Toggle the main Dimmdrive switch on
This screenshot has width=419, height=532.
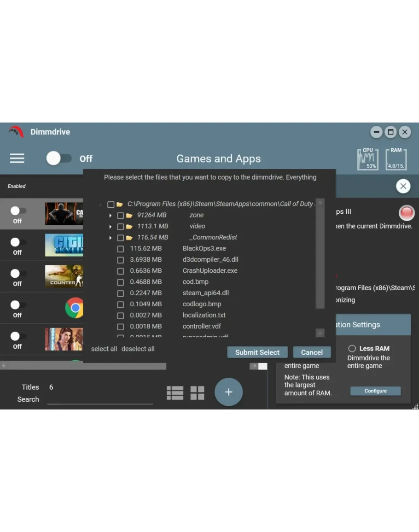click(x=59, y=158)
